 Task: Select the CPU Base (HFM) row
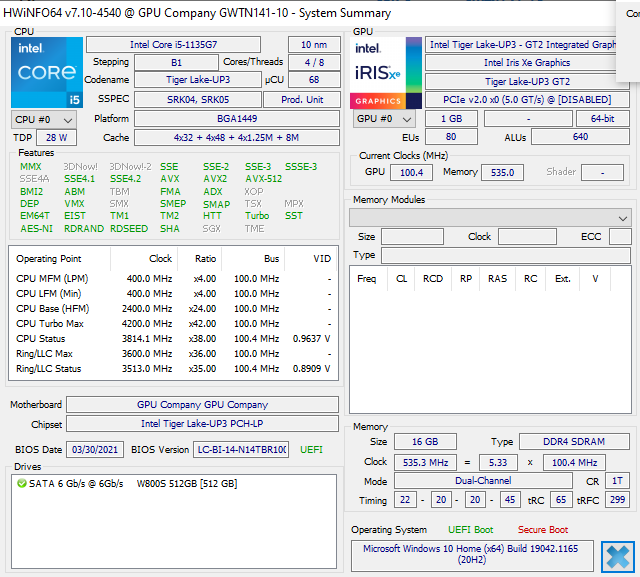point(173,309)
